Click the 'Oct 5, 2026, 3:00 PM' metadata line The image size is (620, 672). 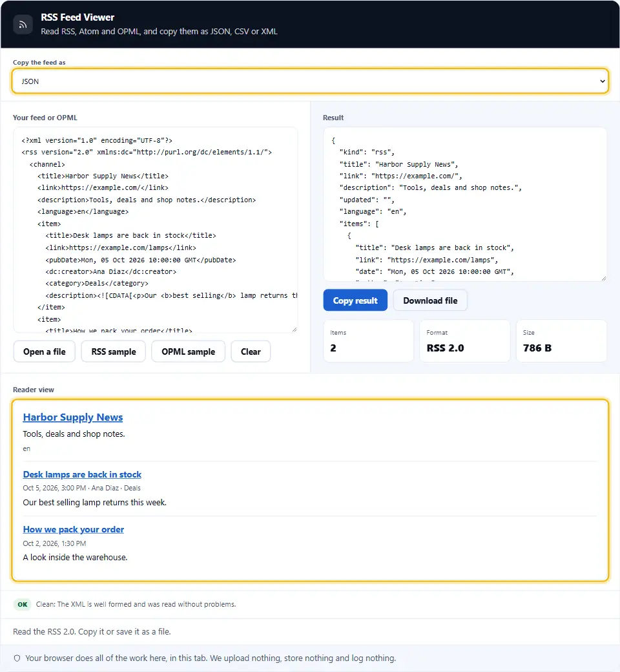(81, 488)
